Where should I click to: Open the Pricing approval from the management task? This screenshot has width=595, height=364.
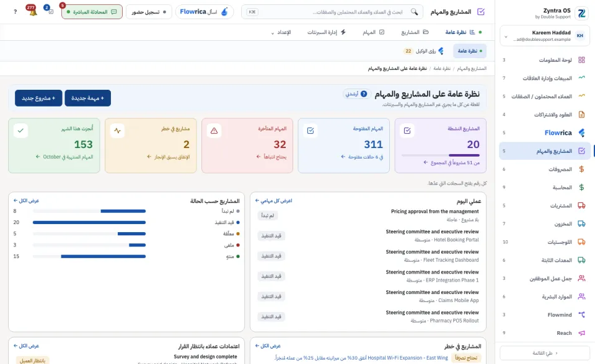tap(435, 211)
